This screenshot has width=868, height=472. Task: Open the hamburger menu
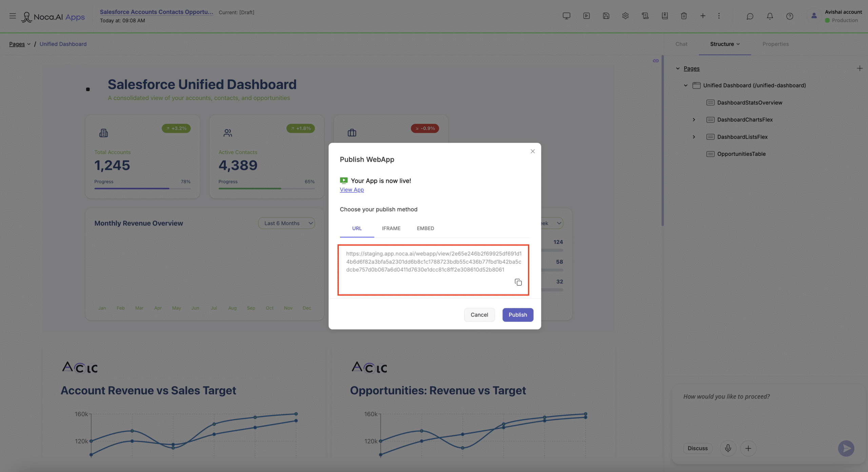(13, 16)
